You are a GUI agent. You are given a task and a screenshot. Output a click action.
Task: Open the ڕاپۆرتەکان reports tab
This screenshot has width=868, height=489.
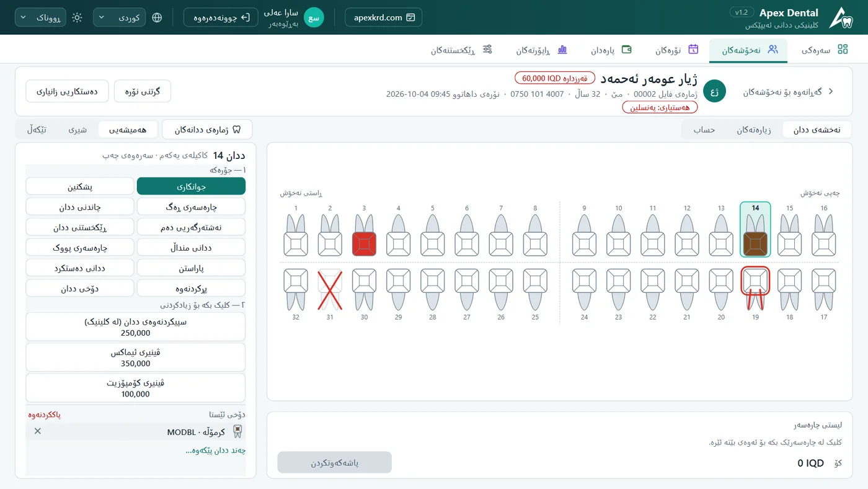click(x=542, y=50)
